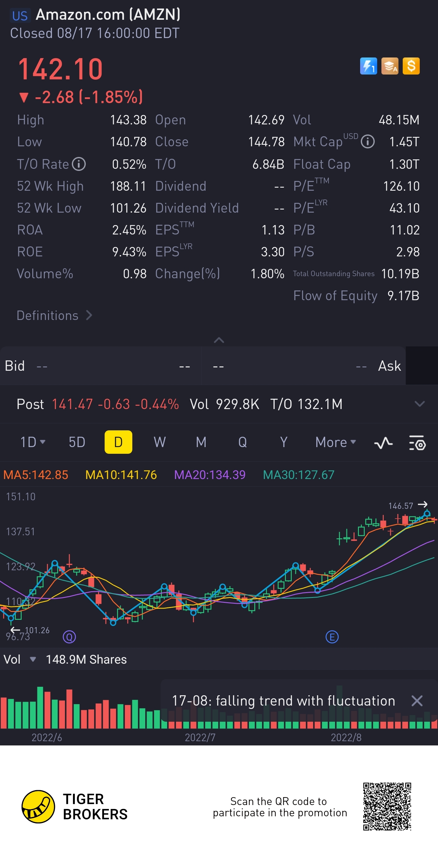Tap the Vol value 48.15M
The height and width of the screenshot is (868, 438).
[399, 120]
